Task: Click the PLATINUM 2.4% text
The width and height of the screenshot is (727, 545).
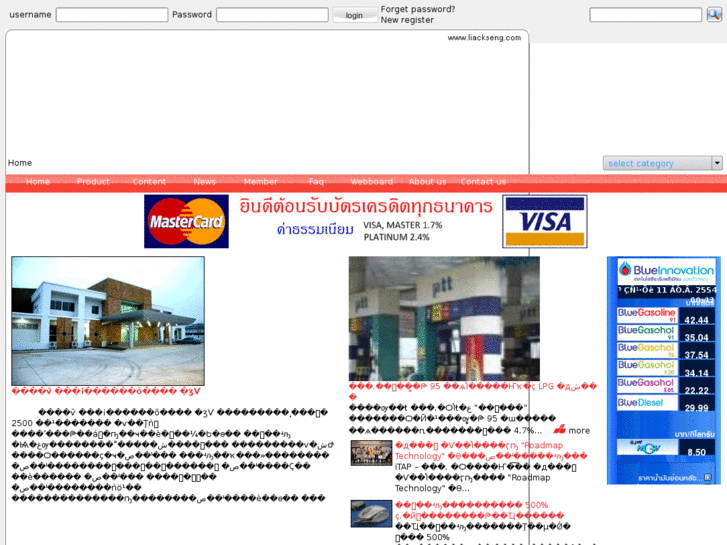Action: [396, 237]
